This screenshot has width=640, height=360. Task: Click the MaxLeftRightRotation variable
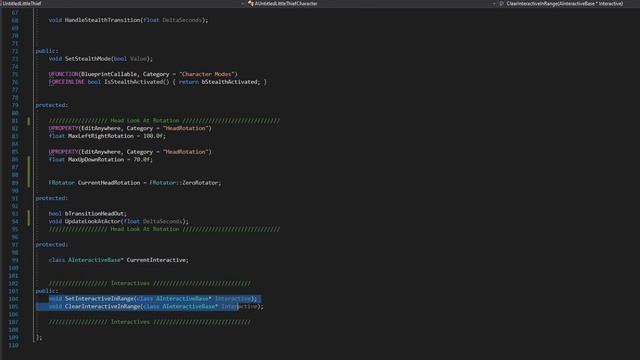tap(101, 136)
